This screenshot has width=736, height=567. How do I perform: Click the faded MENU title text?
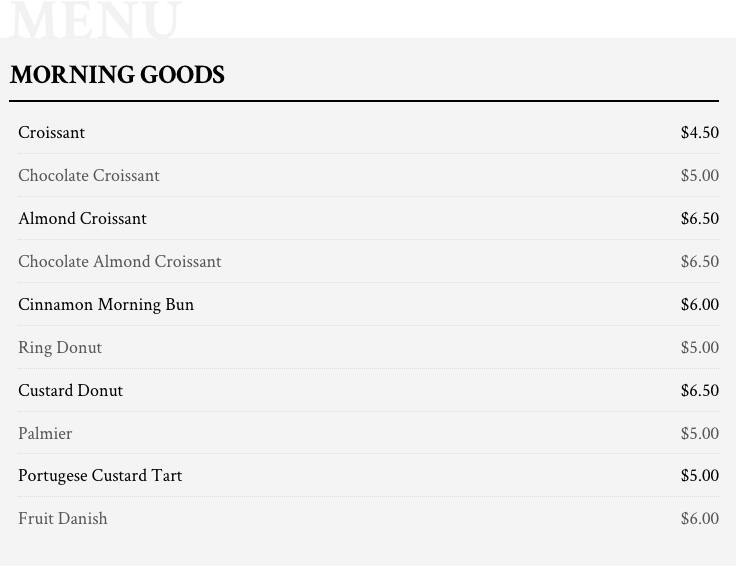pos(95,20)
